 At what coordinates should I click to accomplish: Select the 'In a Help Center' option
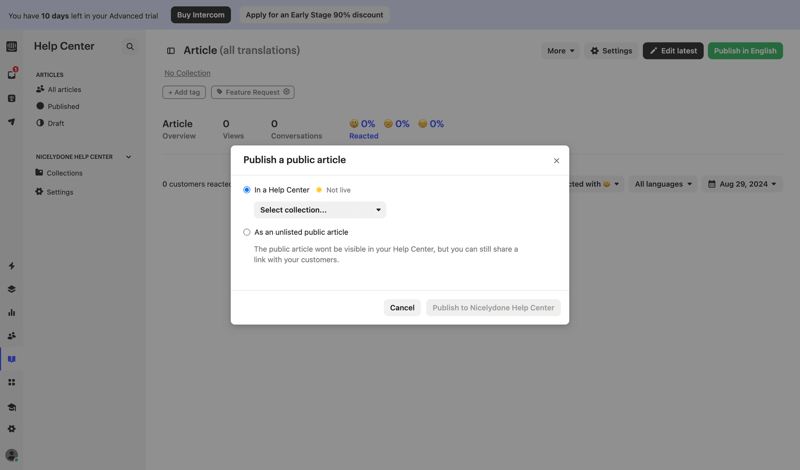[x=247, y=190]
